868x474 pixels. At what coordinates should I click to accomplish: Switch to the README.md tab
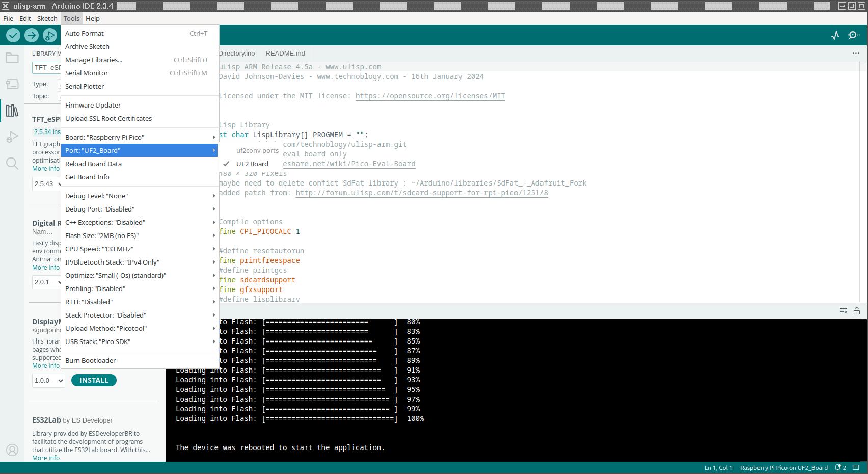[x=285, y=54]
